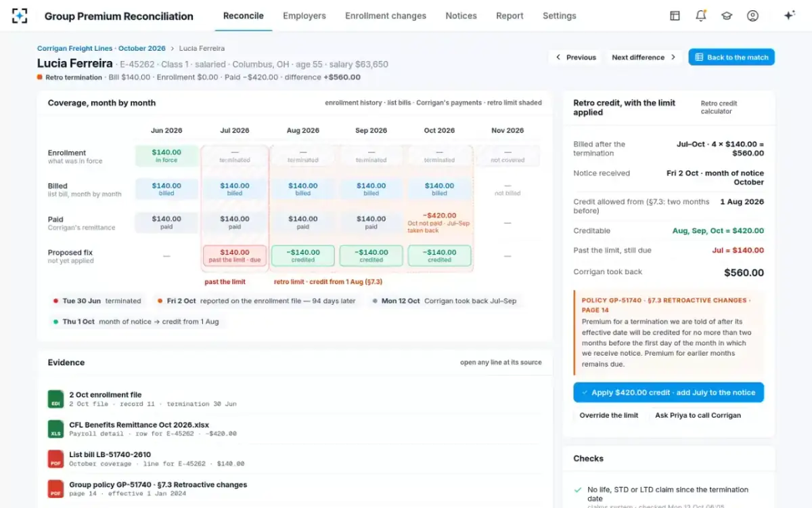Open the sparkle assistant icon
This screenshot has height=508, width=812.
(x=789, y=16)
